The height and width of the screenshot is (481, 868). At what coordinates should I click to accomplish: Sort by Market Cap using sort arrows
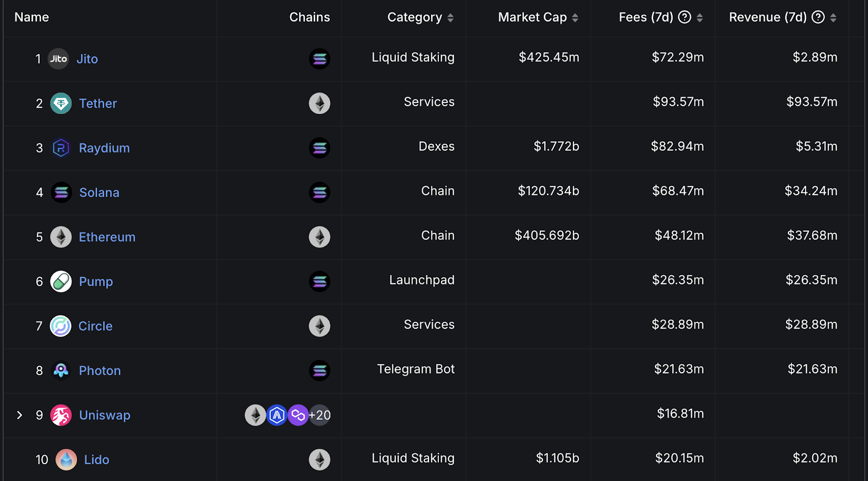pos(575,18)
